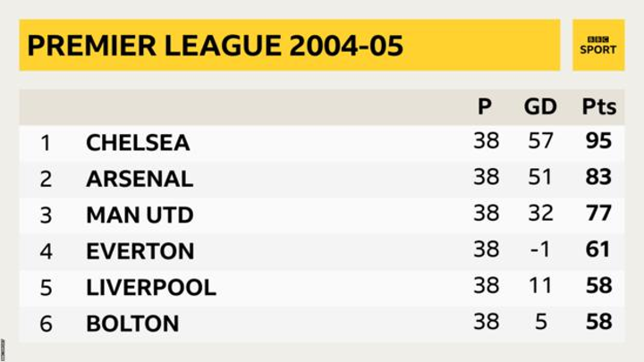Open the Man Utd row
Viewport: 644px width, 362px height.
tap(140, 215)
